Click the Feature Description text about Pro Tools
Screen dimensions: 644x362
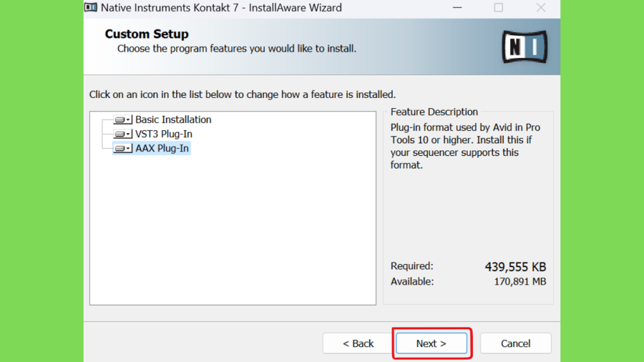coord(465,146)
